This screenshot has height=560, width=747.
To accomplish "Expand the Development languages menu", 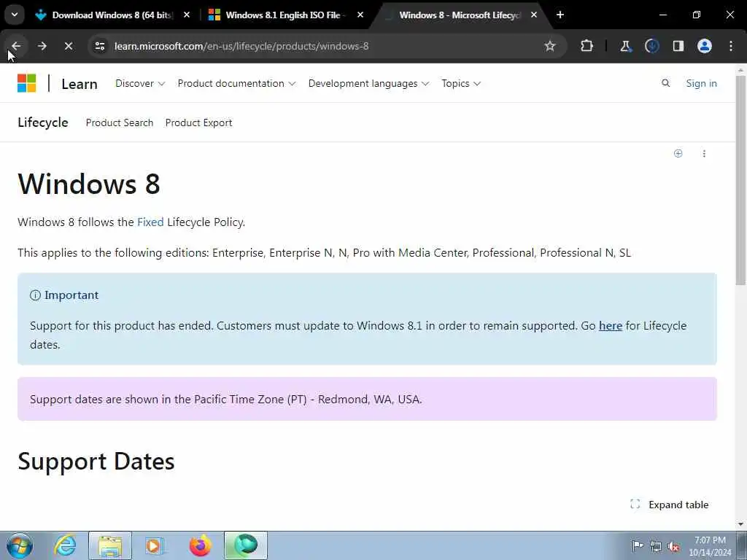I will click(368, 83).
